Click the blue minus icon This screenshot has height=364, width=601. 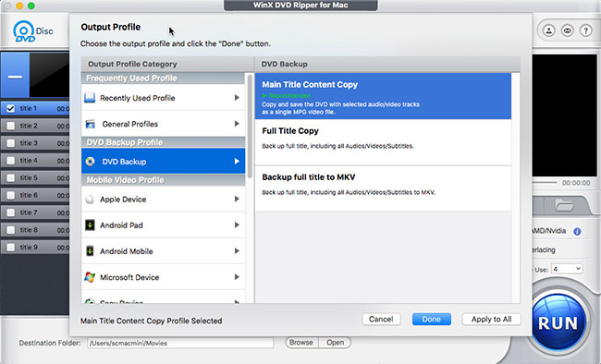(x=15, y=76)
